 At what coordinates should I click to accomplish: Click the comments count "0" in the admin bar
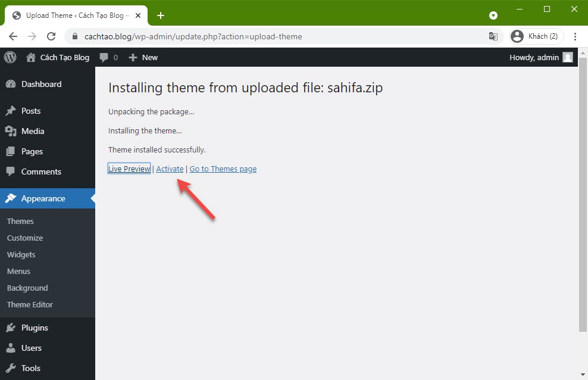coord(115,57)
